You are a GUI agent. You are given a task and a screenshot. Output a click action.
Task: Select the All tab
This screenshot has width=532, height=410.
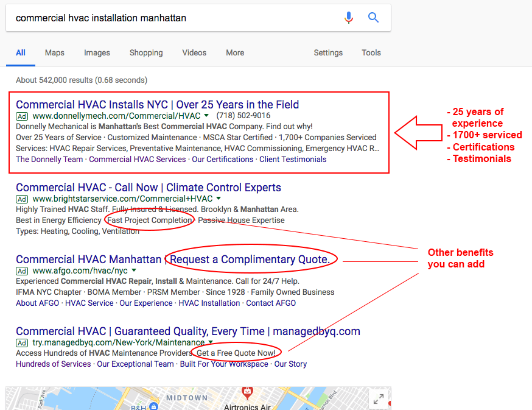tap(21, 52)
